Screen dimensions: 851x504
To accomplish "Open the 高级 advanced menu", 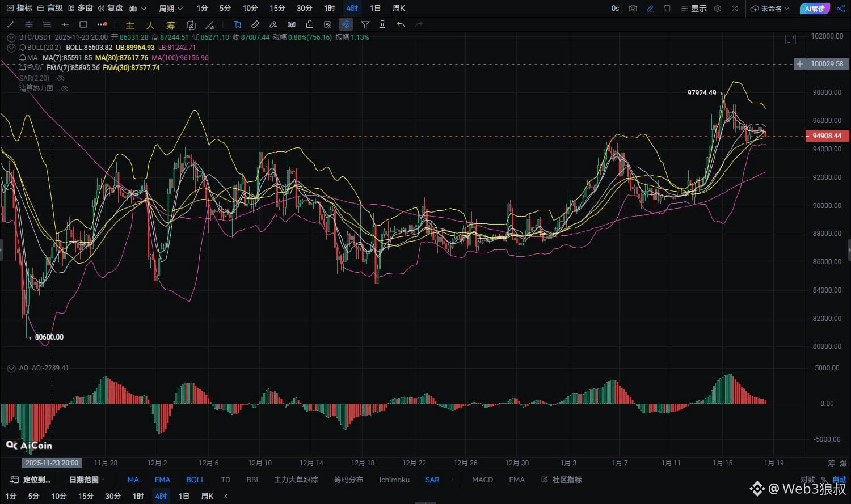I will (50, 9).
